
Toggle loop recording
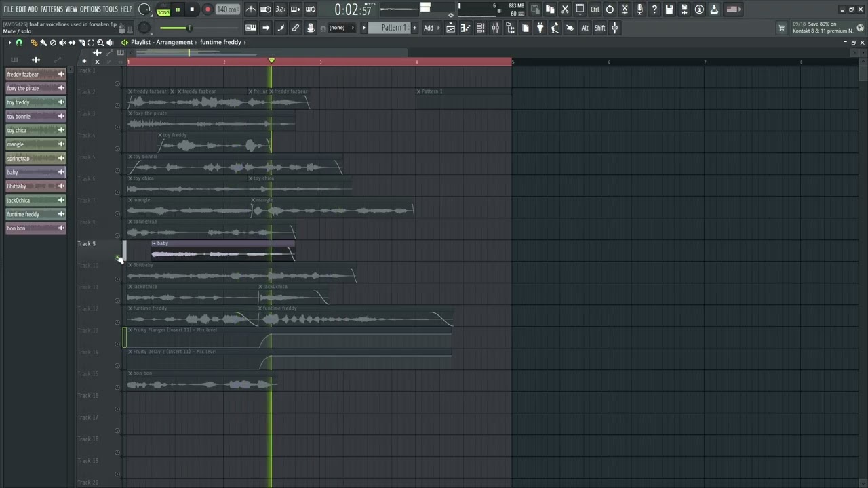coord(311,9)
